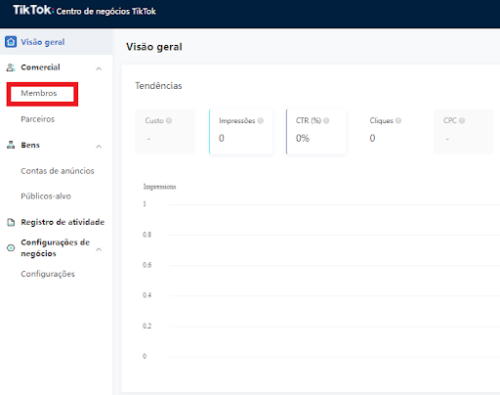Click the Configurações de negócios gear icon
The image size is (500, 395).
tap(11, 248)
